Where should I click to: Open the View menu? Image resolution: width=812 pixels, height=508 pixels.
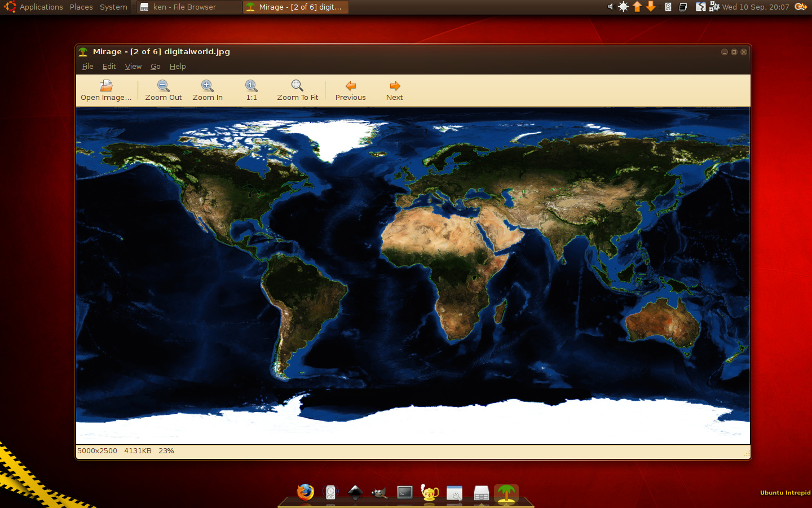[133, 66]
